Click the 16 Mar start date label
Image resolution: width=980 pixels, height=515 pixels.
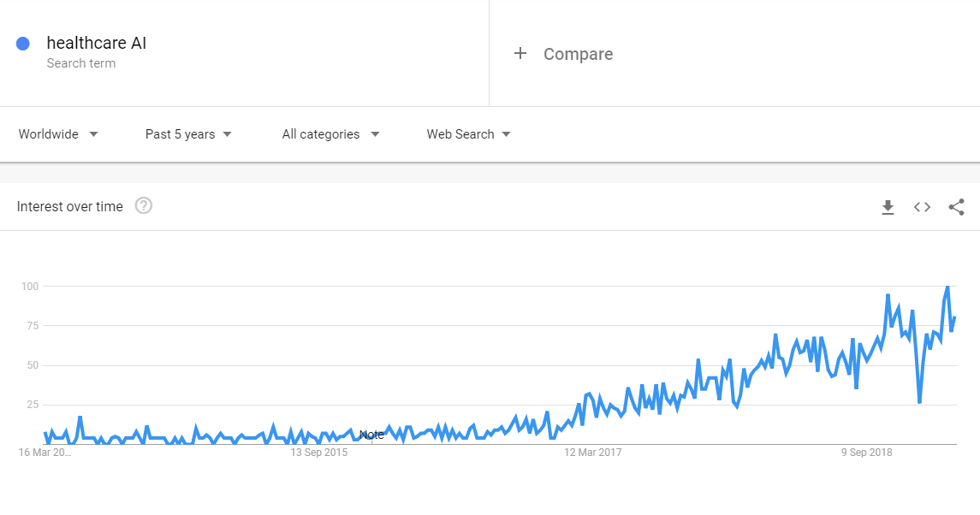click(x=45, y=453)
